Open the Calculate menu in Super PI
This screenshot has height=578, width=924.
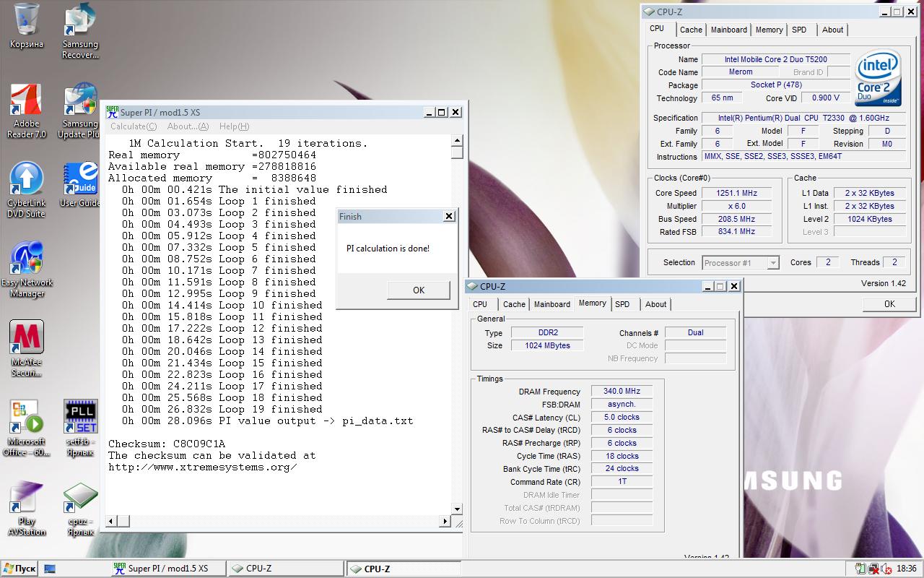coord(133,126)
